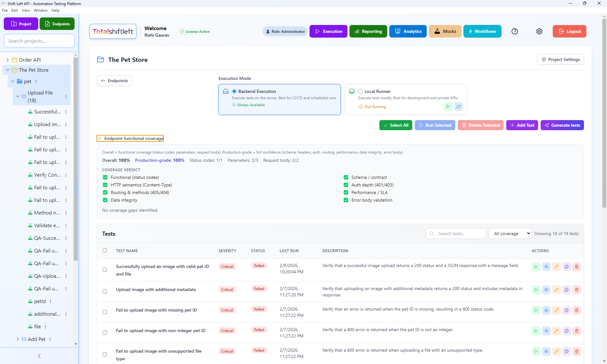Select the Backend Execution radio button
Viewport: 607px width, 364px height.
(x=234, y=91)
